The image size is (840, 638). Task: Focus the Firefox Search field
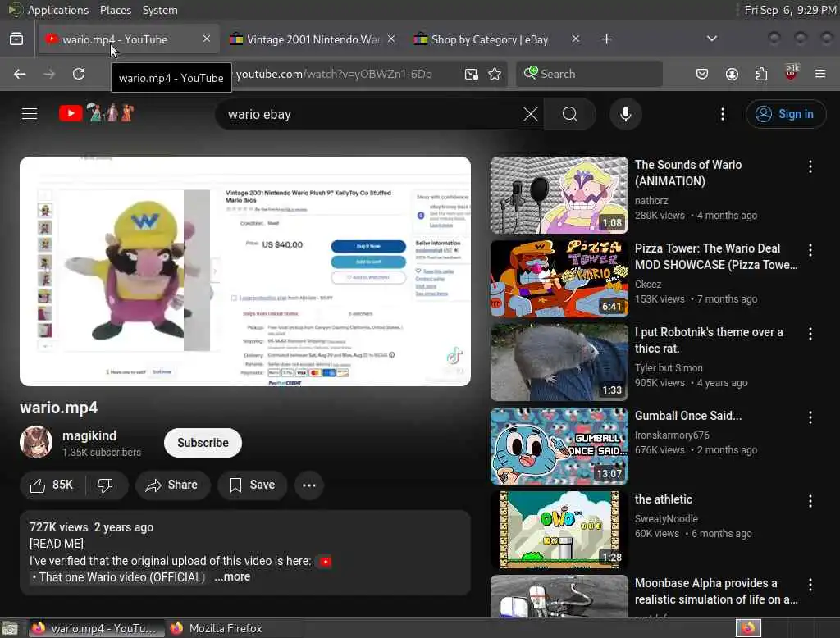[x=589, y=74]
